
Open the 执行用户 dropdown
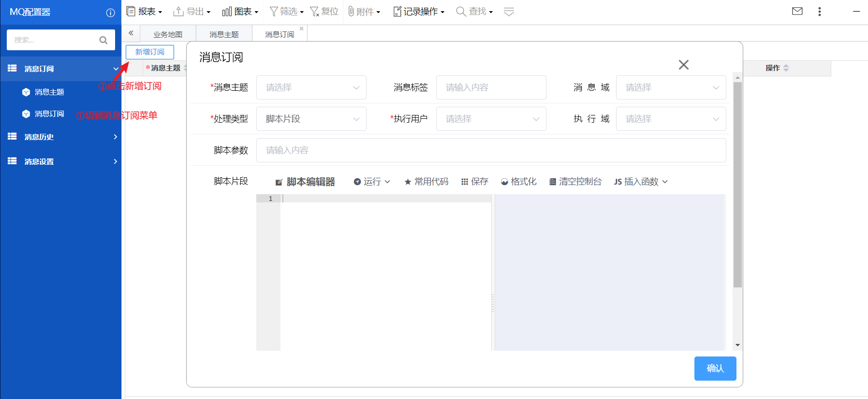491,119
